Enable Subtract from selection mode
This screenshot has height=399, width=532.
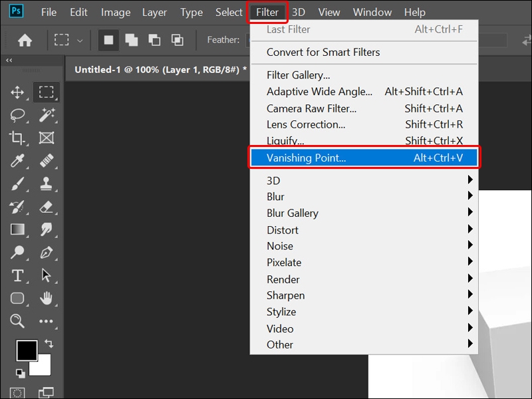(x=154, y=40)
